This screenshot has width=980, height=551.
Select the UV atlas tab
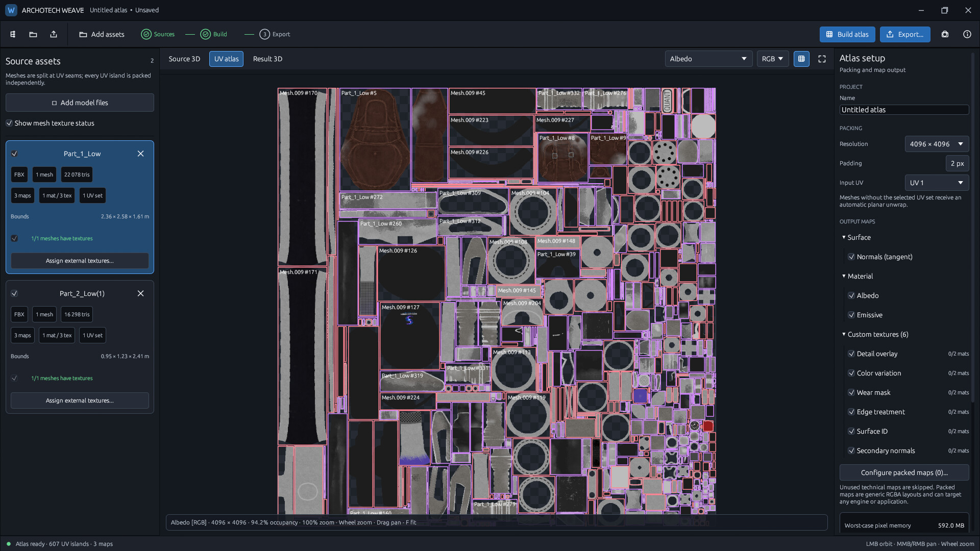(x=226, y=59)
